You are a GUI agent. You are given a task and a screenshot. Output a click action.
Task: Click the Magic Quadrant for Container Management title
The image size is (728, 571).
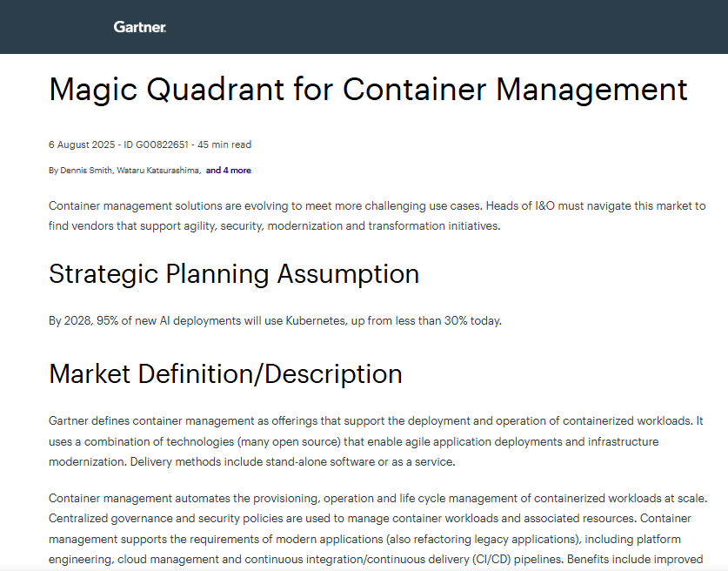(368, 90)
